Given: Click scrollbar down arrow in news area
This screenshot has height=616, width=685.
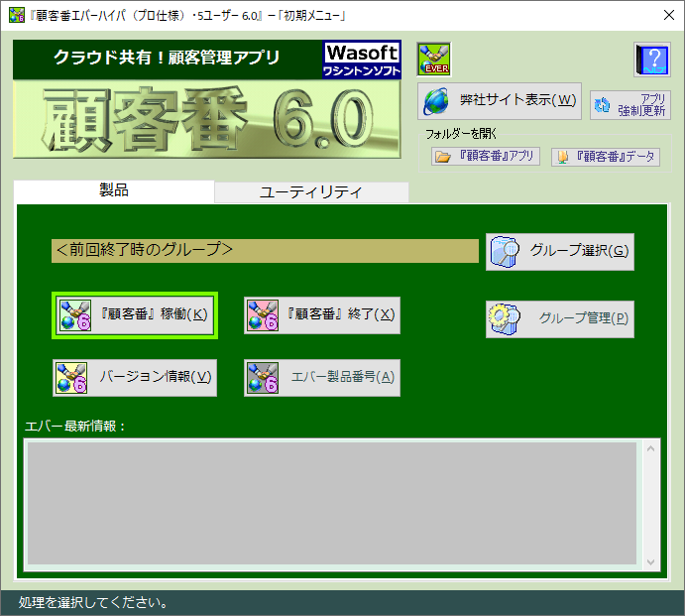Looking at the screenshot, I should pyautogui.click(x=651, y=561).
